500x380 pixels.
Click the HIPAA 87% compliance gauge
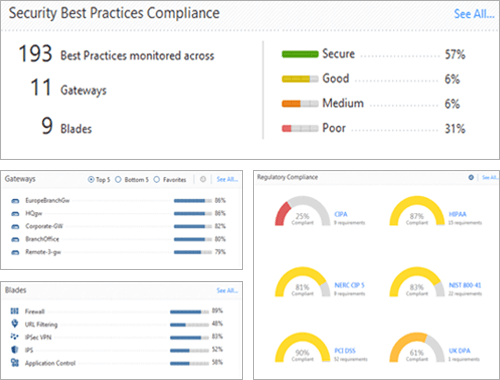pyautogui.click(x=417, y=211)
